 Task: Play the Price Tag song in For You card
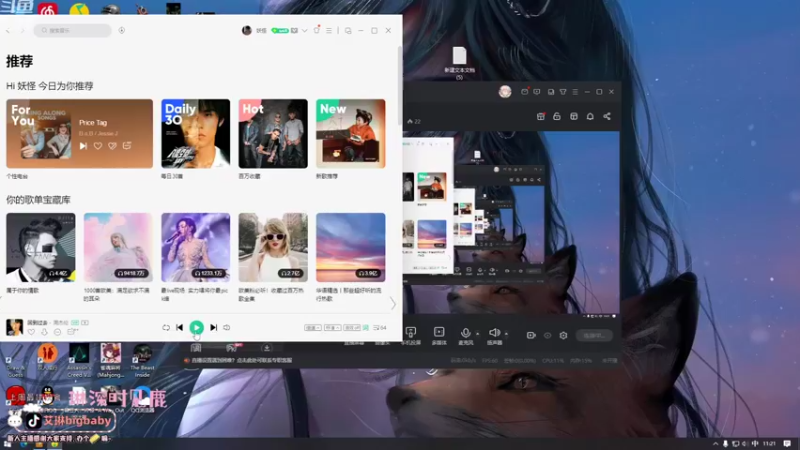83,146
